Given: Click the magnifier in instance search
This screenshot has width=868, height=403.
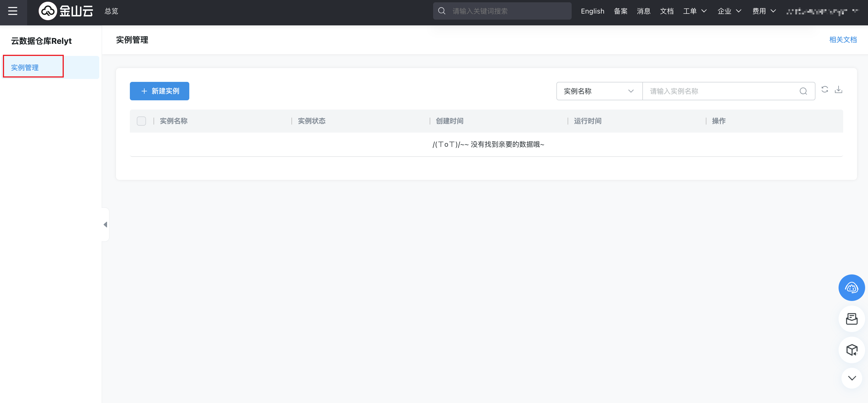Looking at the screenshot, I should click(803, 91).
